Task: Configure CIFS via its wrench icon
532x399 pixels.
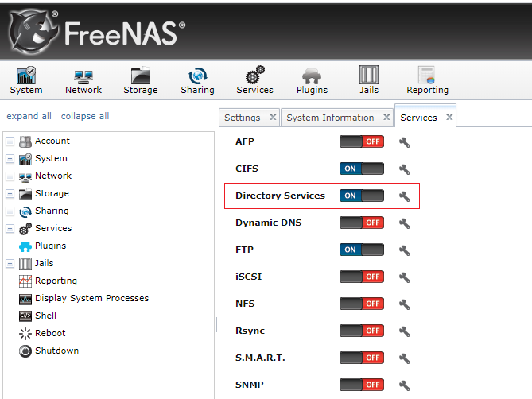Action: click(405, 169)
